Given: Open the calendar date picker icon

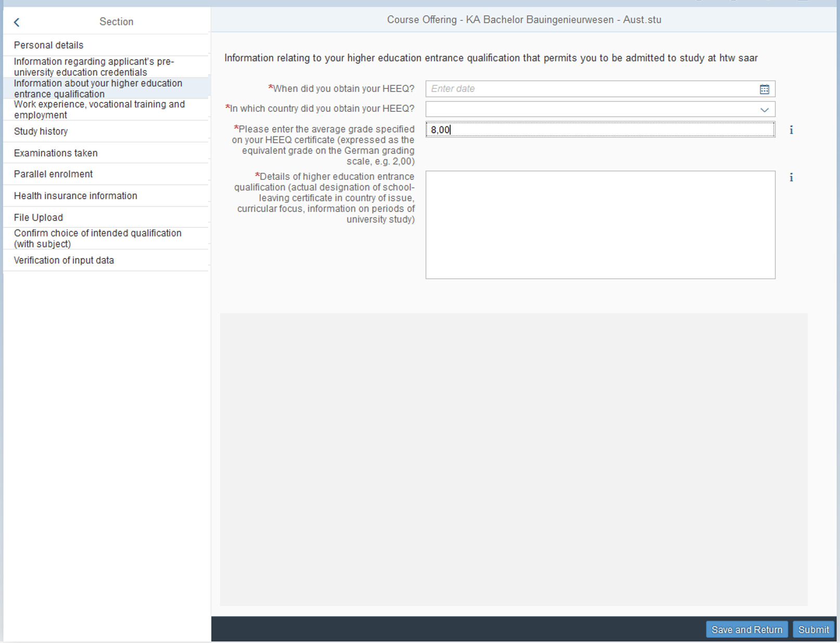Looking at the screenshot, I should click(764, 89).
